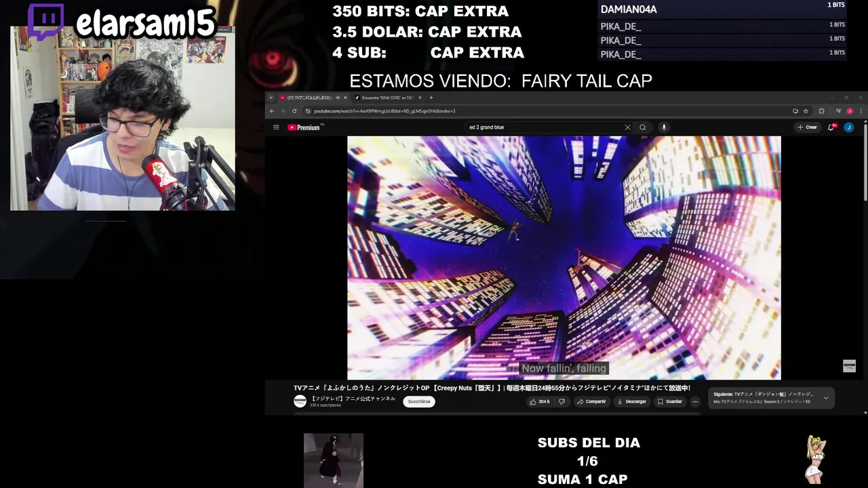Click the small animated clip thumbnail
Image resolution: width=868 pixels, height=488 pixels.
coord(334,460)
